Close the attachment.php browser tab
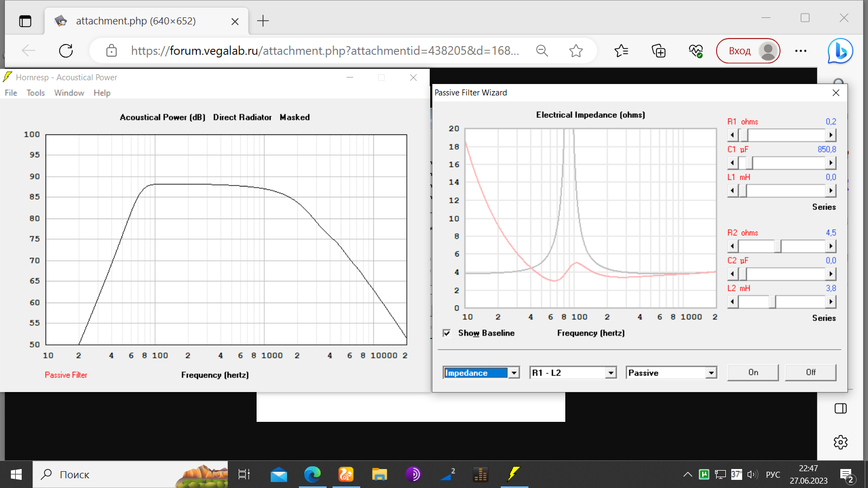868x488 pixels. coord(235,22)
